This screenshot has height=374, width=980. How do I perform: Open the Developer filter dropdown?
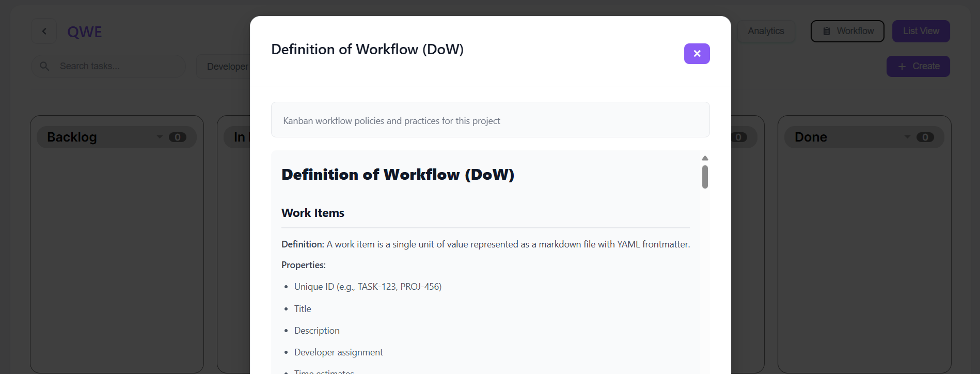coord(226,67)
